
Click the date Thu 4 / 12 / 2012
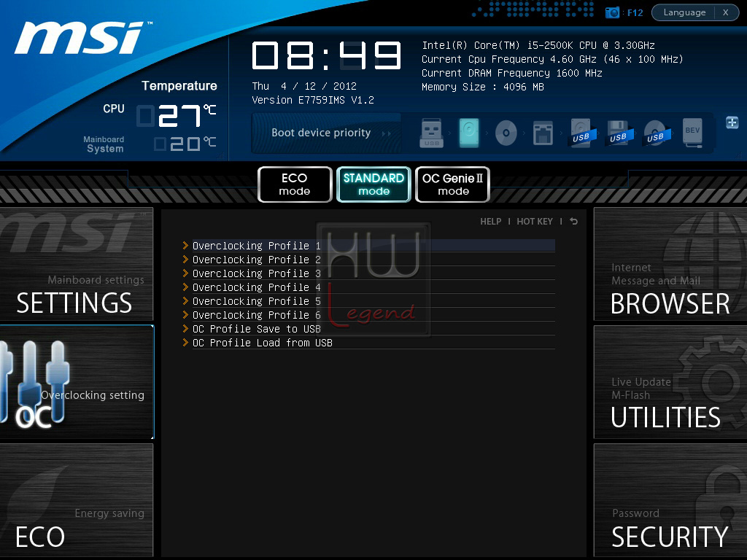(x=304, y=86)
